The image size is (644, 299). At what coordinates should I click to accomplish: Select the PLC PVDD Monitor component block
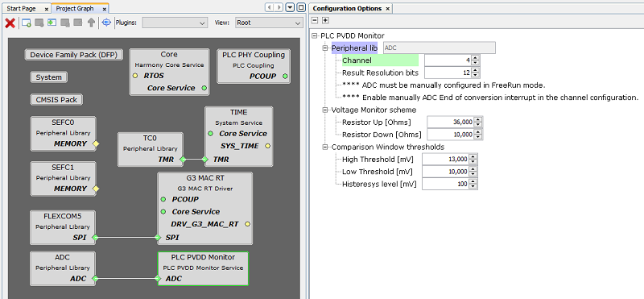pyautogui.click(x=203, y=268)
